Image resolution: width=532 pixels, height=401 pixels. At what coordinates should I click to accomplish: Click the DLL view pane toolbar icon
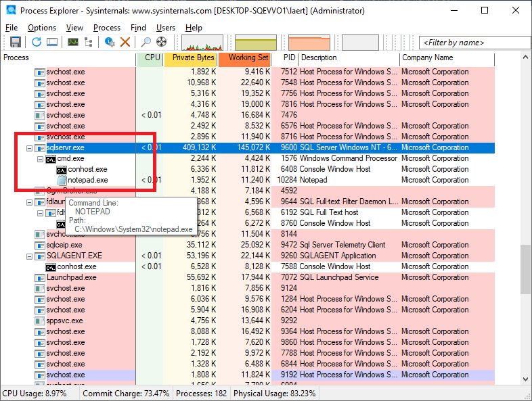pyautogui.click(x=52, y=42)
